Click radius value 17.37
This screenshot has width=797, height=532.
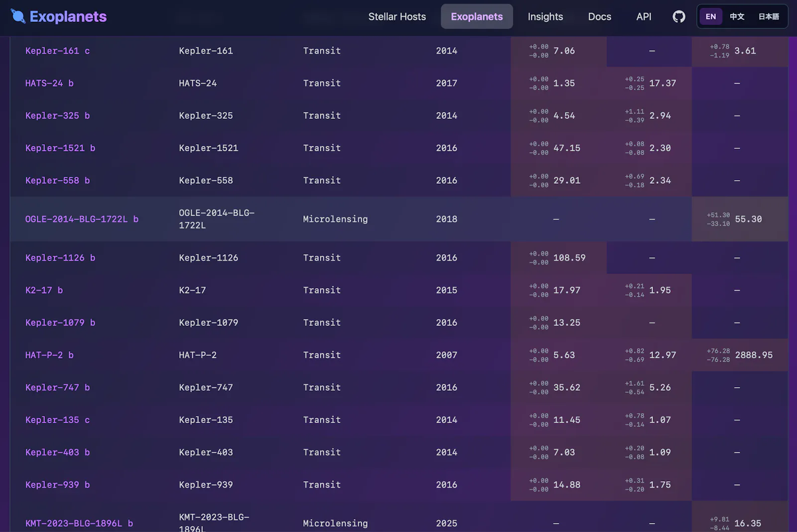coord(663,83)
